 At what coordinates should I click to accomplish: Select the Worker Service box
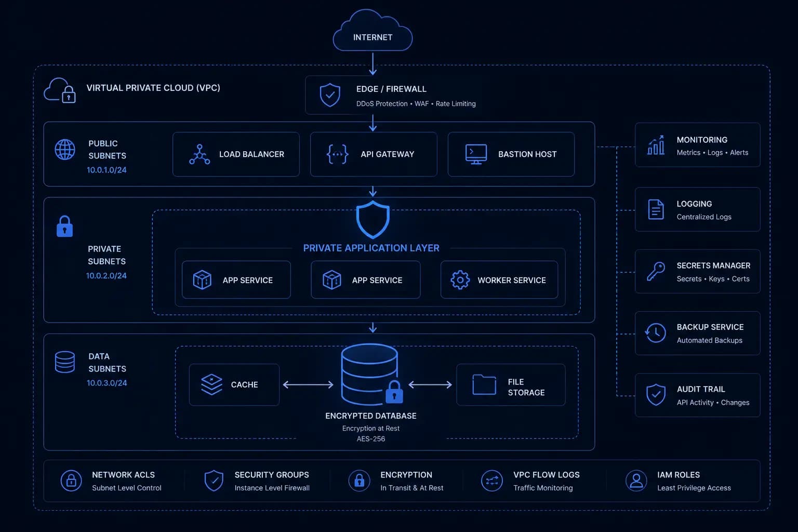(x=499, y=280)
